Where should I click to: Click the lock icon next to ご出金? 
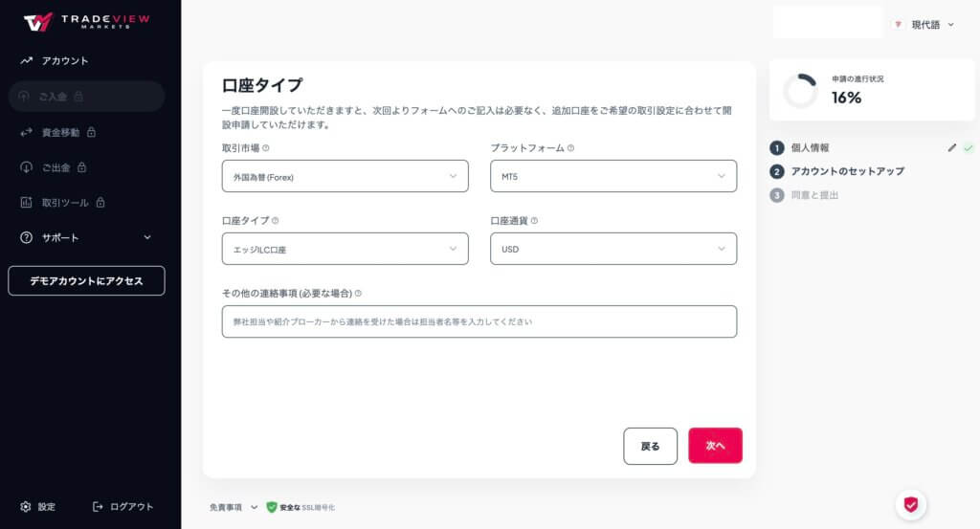click(82, 167)
